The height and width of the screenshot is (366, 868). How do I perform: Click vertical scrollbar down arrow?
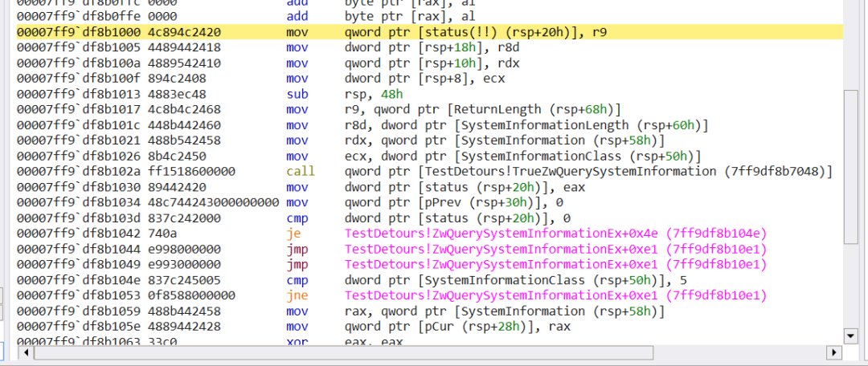click(850, 335)
